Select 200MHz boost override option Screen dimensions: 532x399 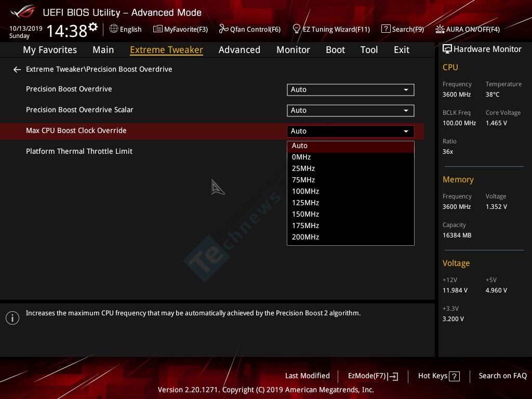351,237
